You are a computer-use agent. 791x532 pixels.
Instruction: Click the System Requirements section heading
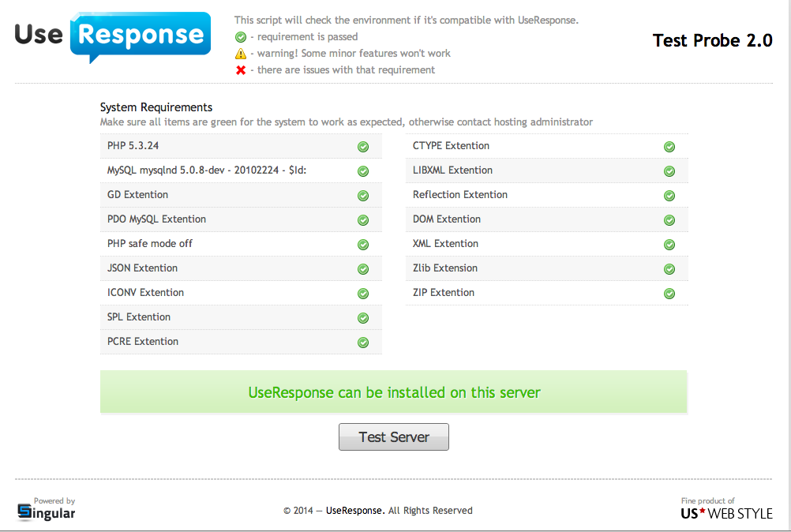point(156,107)
